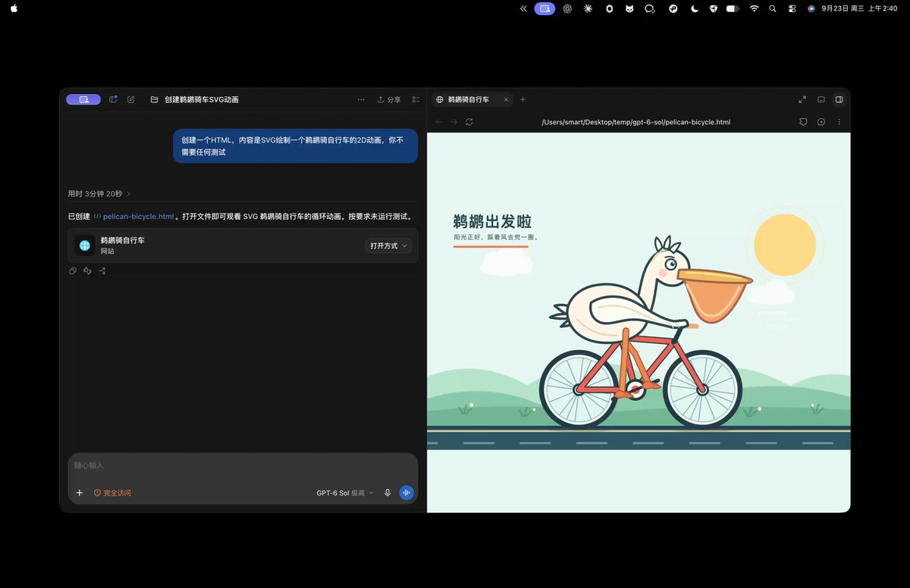Click the address bar file path
This screenshot has height=588, width=910.
[x=636, y=122]
